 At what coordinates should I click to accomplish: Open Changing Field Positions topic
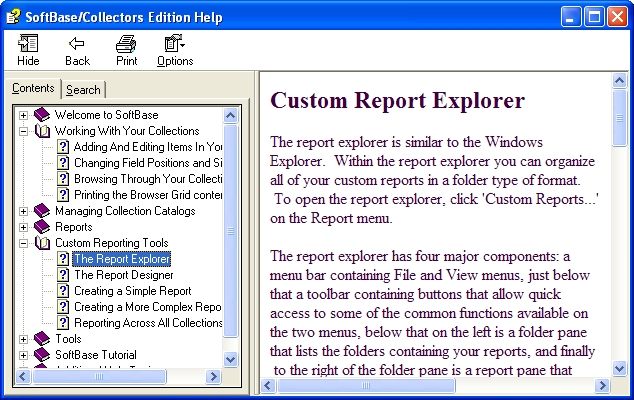coord(148,163)
